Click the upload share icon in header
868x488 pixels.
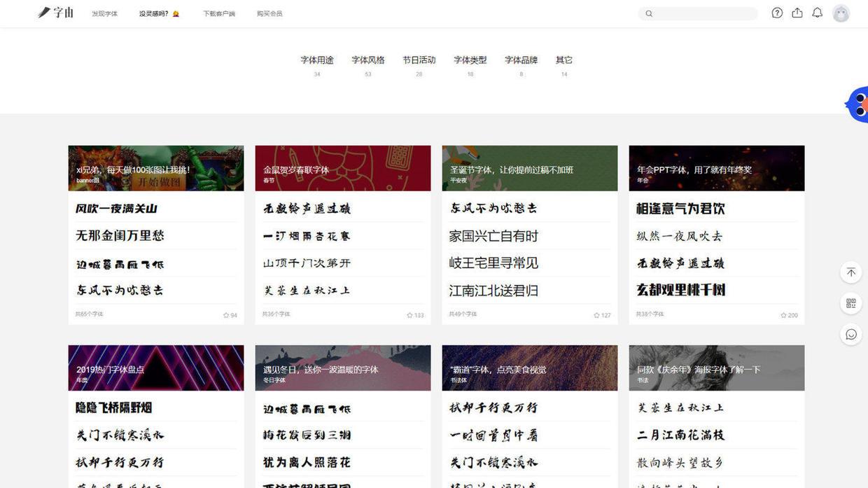(x=797, y=13)
